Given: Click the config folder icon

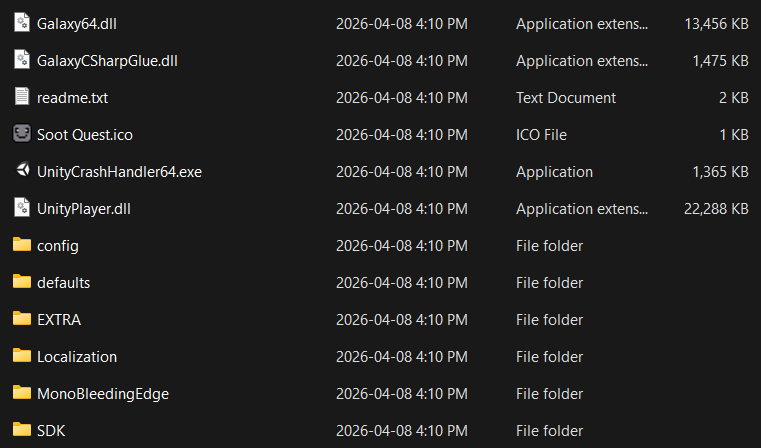Looking at the screenshot, I should tap(22, 245).
